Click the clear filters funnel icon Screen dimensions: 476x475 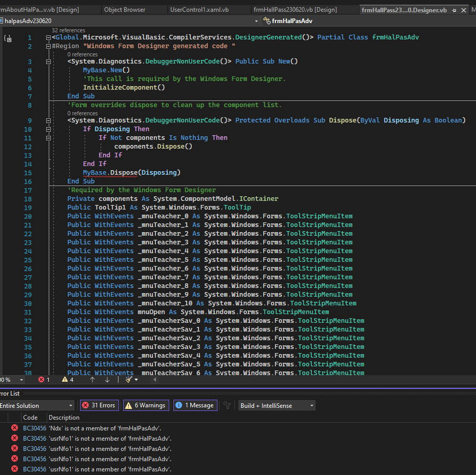(227, 405)
